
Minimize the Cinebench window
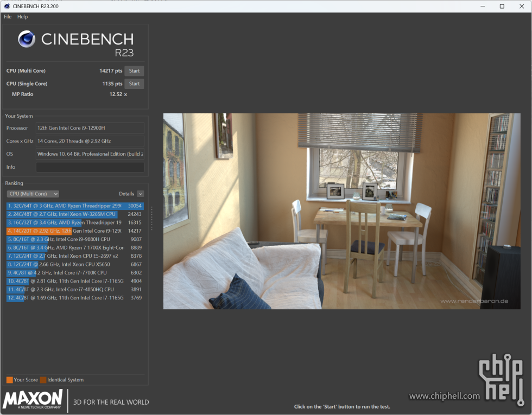(483, 7)
